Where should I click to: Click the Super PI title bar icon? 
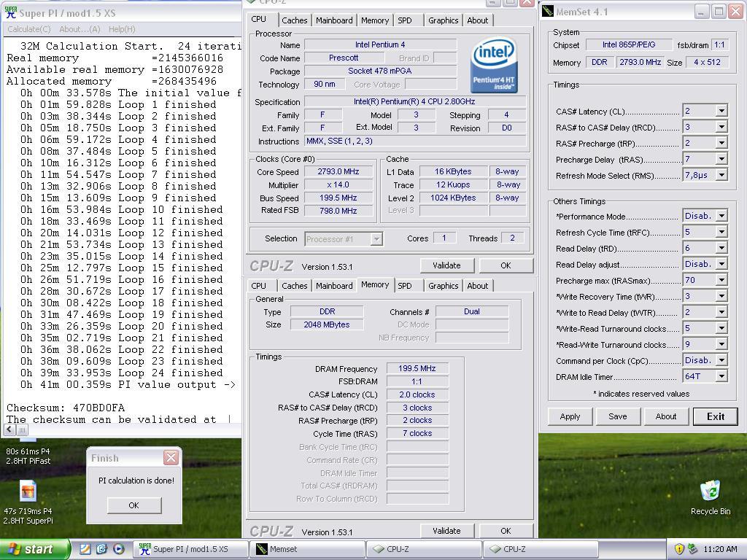tap(10, 12)
